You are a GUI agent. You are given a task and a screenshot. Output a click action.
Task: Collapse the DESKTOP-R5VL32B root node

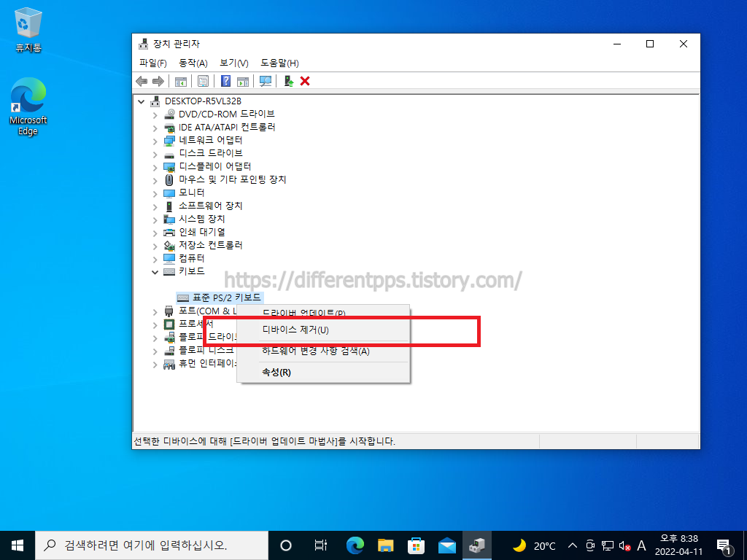pos(141,101)
